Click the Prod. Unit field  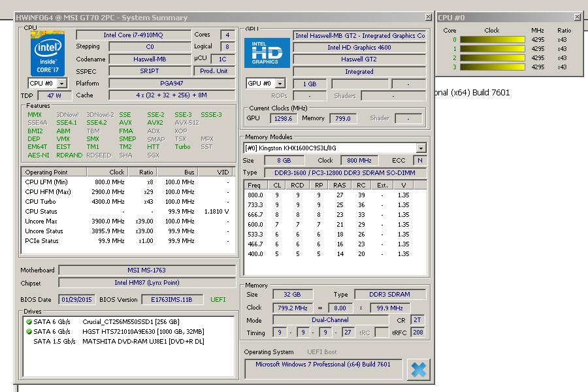(x=214, y=71)
